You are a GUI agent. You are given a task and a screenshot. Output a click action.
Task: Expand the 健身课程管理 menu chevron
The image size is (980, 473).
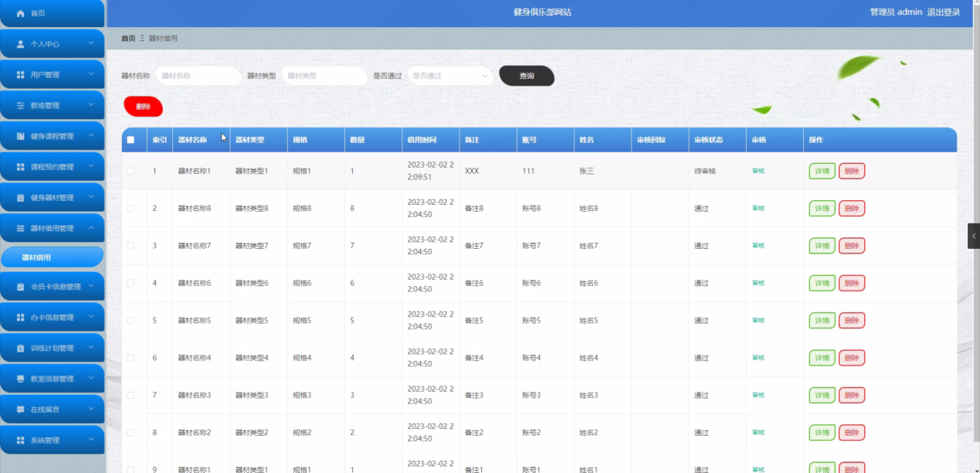91,135
